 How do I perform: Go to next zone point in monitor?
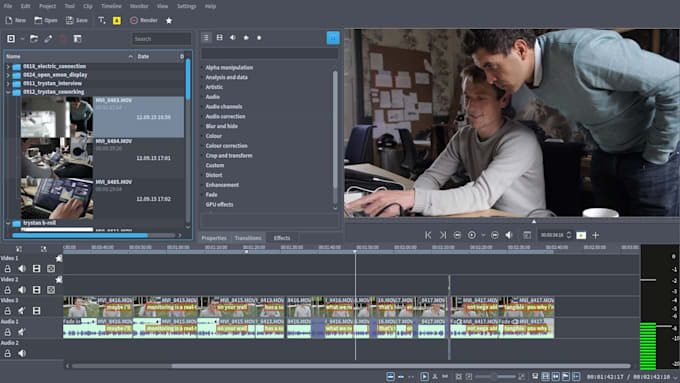(443, 235)
